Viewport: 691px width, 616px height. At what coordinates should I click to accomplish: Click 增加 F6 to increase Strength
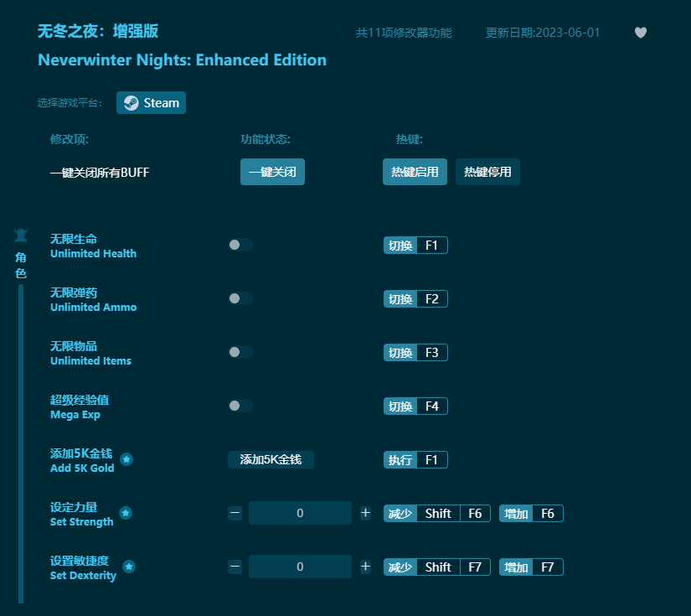pyautogui.click(x=530, y=513)
